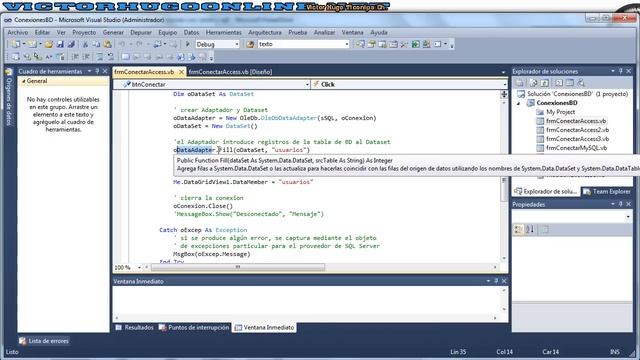Switch to the Resultados tab
The image size is (640, 360).
(x=134, y=327)
